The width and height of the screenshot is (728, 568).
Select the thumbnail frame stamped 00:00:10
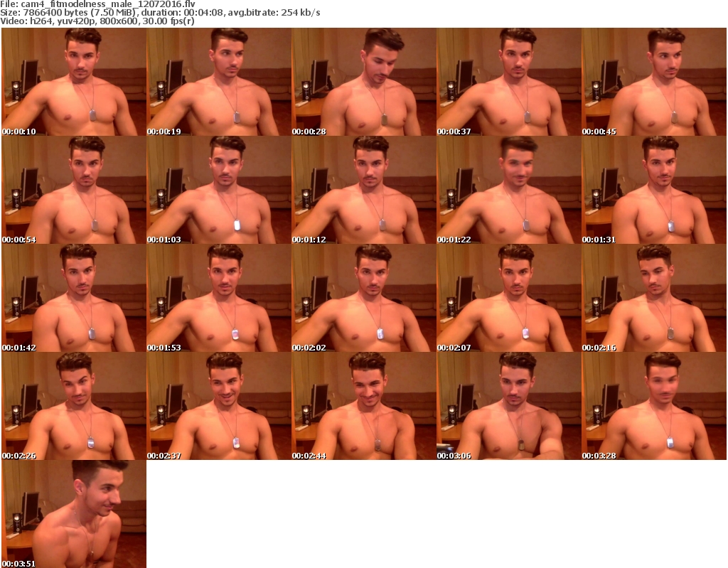pos(74,82)
